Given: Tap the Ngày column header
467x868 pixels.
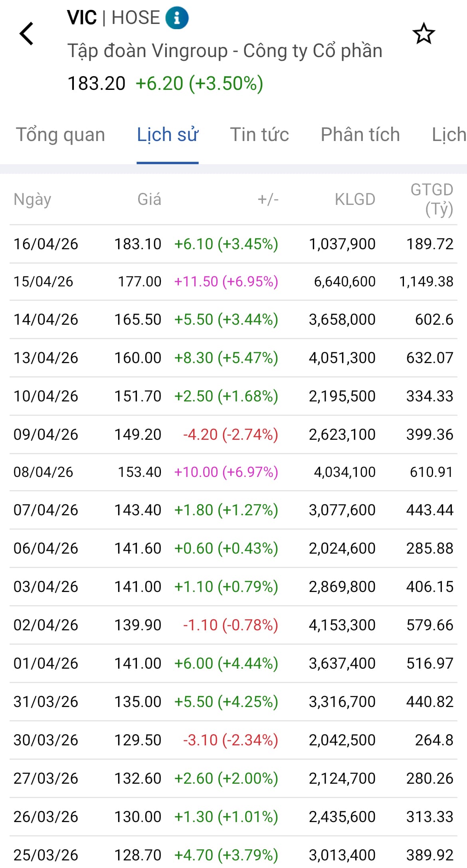Looking at the screenshot, I should tap(32, 199).
